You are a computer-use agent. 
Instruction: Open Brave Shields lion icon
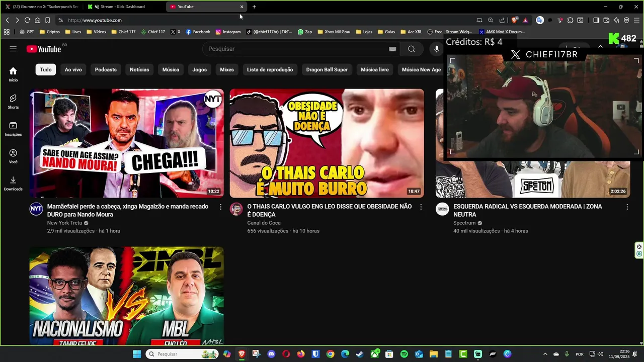click(x=514, y=20)
